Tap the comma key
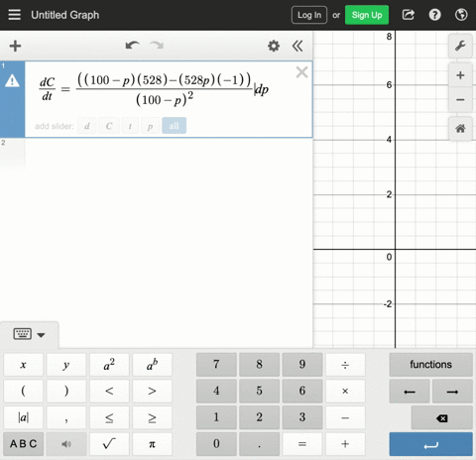The height and width of the screenshot is (460, 476). (x=66, y=417)
